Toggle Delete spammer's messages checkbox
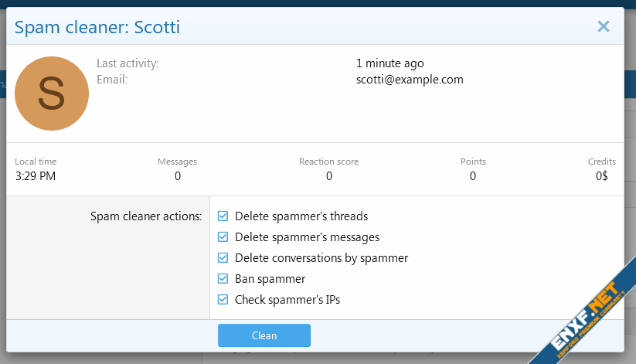636x364 pixels. [223, 237]
